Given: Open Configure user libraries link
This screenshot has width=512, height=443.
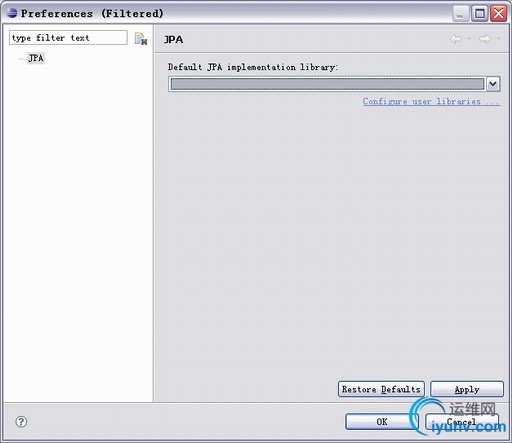Looking at the screenshot, I should (431, 101).
